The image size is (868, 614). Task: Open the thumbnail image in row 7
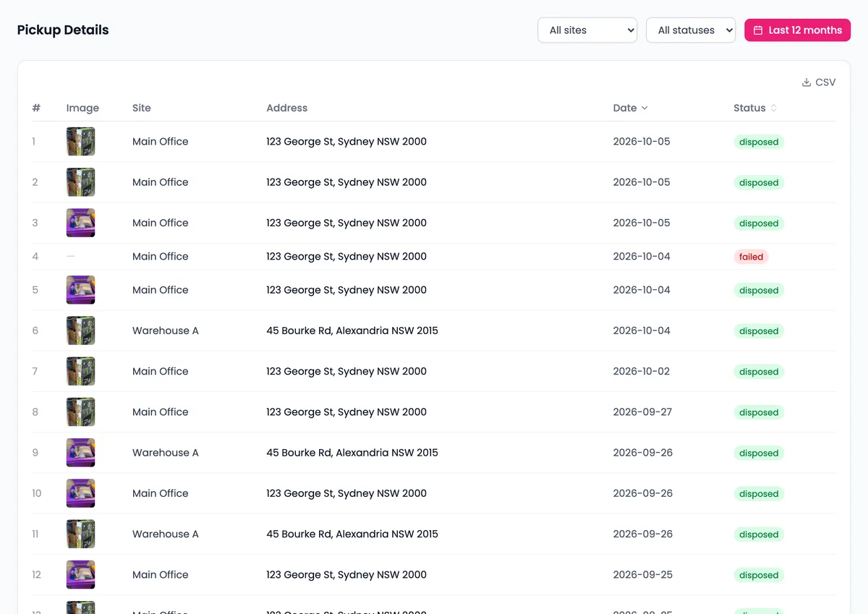[x=80, y=371]
